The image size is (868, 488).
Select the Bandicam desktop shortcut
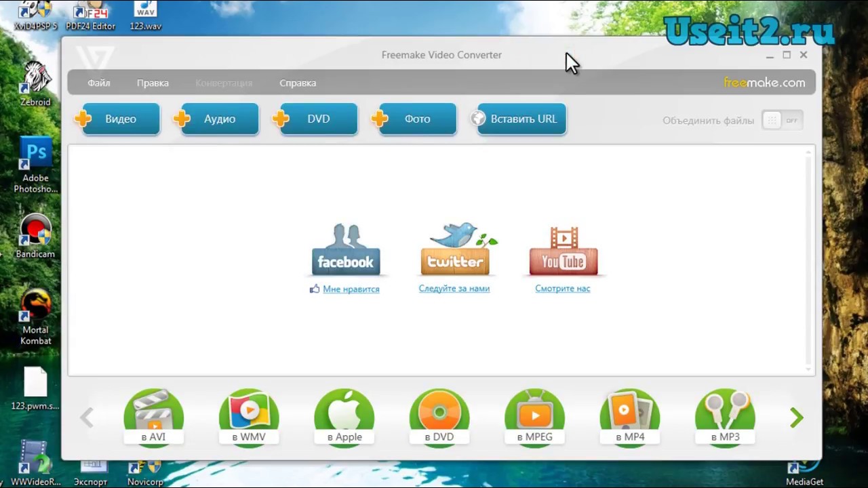pyautogui.click(x=35, y=237)
